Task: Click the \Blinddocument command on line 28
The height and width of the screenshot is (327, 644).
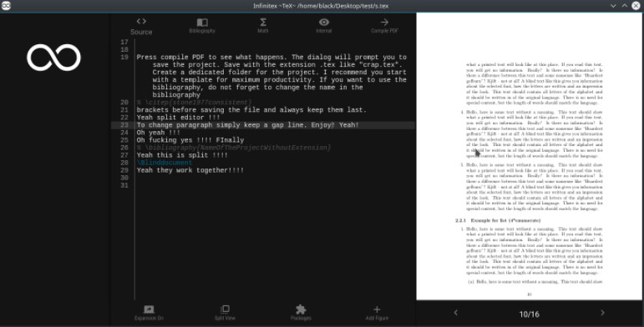Action: (x=165, y=163)
